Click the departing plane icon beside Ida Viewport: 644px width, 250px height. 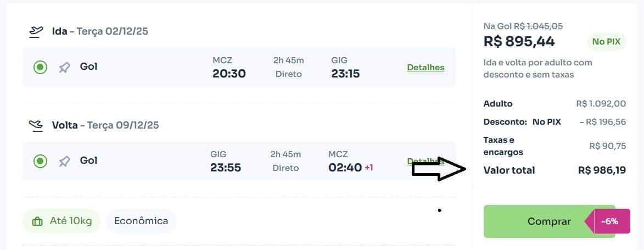[x=36, y=31]
